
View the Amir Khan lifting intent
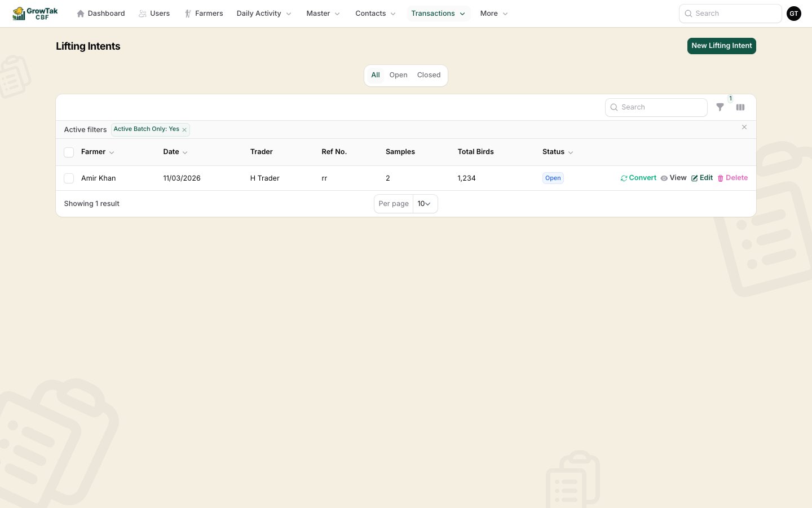coord(673,178)
